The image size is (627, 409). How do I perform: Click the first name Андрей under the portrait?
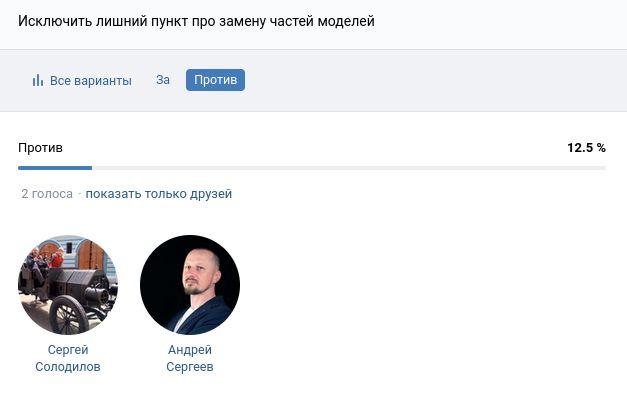pyautogui.click(x=190, y=350)
